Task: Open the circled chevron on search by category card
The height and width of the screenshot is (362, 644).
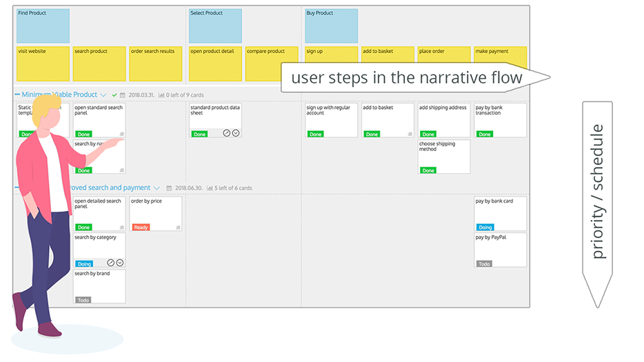Action: [120, 263]
